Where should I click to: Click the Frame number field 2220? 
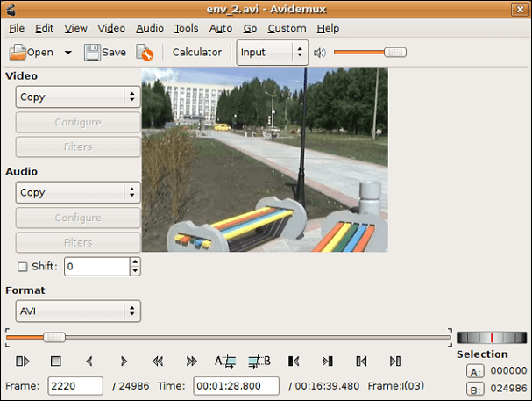[x=75, y=386]
